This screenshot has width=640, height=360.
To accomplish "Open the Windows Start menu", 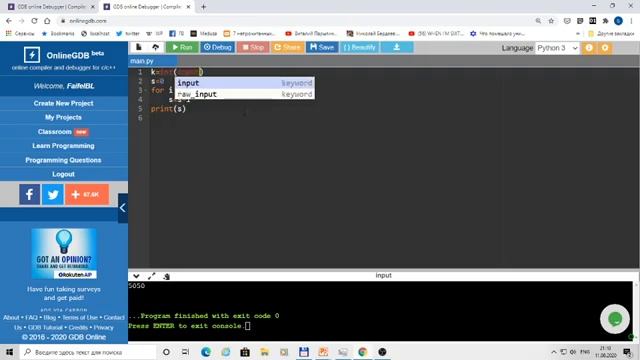I will pos(9,352).
